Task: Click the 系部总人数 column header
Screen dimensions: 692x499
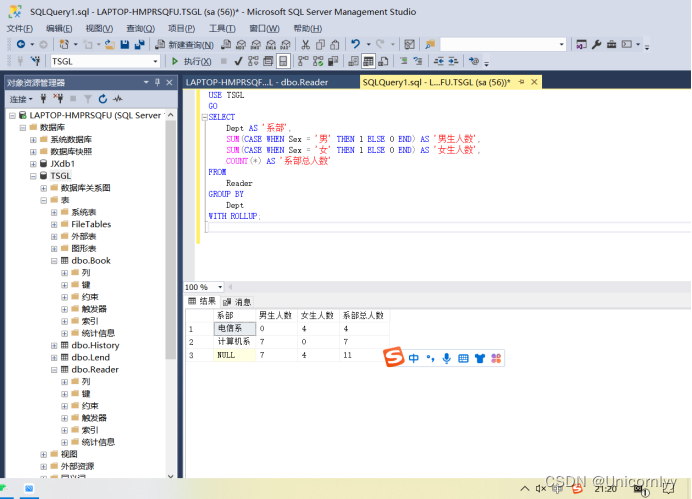Action: pos(364,315)
